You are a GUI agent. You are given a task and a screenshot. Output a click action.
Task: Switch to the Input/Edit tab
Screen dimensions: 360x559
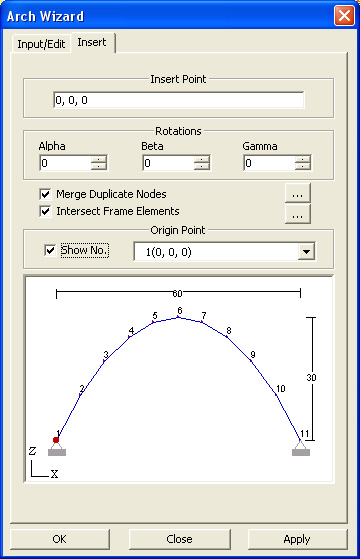pyautogui.click(x=41, y=44)
